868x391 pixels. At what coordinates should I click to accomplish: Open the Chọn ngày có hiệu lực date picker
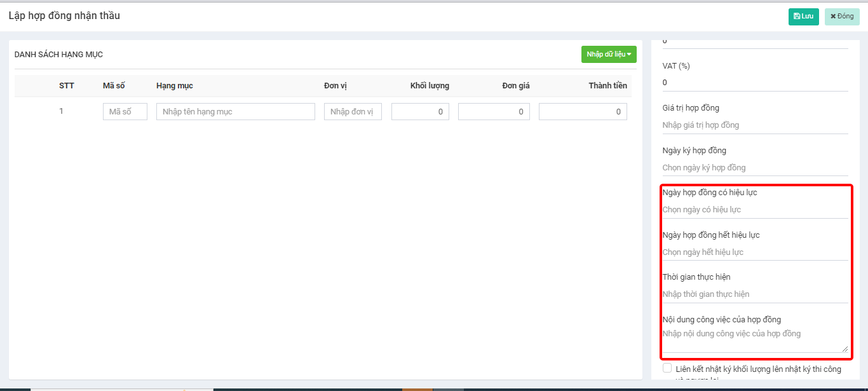pyautogui.click(x=754, y=210)
